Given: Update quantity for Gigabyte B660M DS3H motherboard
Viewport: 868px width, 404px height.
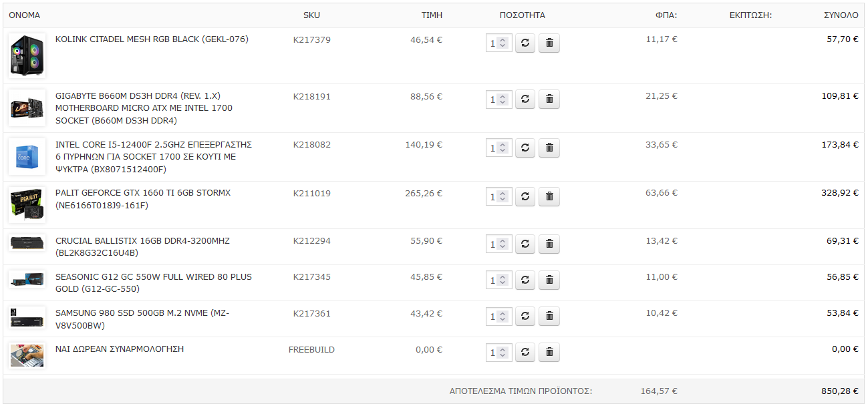Looking at the screenshot, I should click(525, 99).
